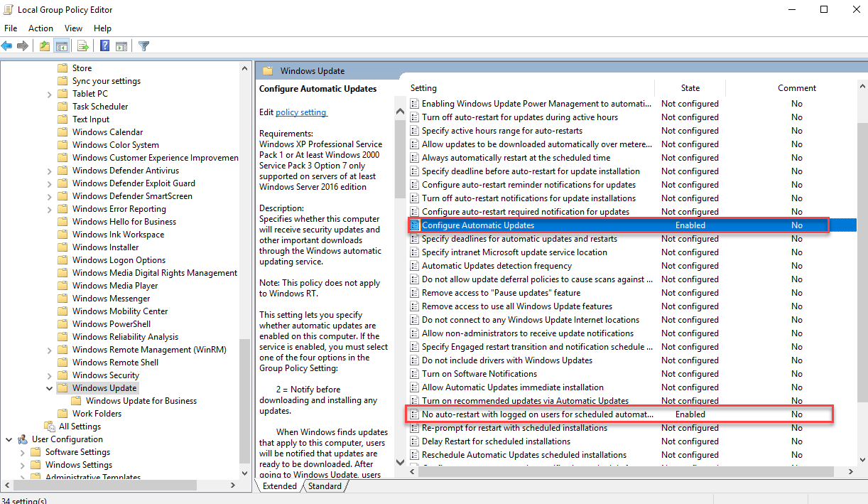Click the settings list horizontal scroll-left arrow
Screen dimensions: 868x504
(413, 471)
